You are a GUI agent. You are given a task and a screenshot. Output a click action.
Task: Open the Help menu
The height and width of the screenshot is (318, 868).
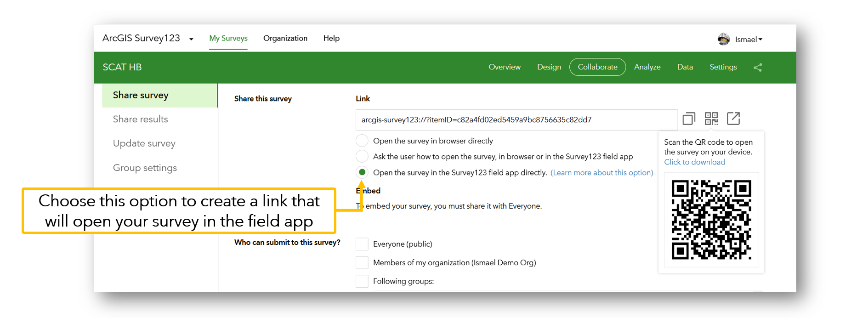[331, 38]
